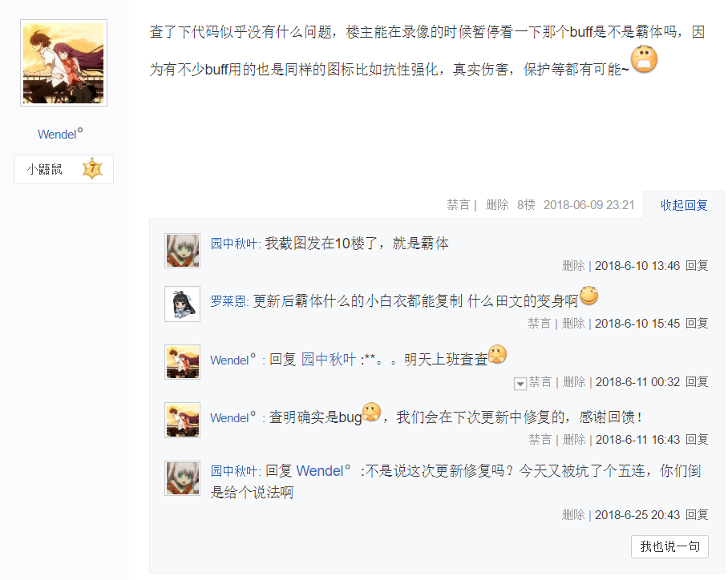Click 园中秋叶's avatar on the first reply
This screenshot has height=580, width=728.
pos(182,251)
